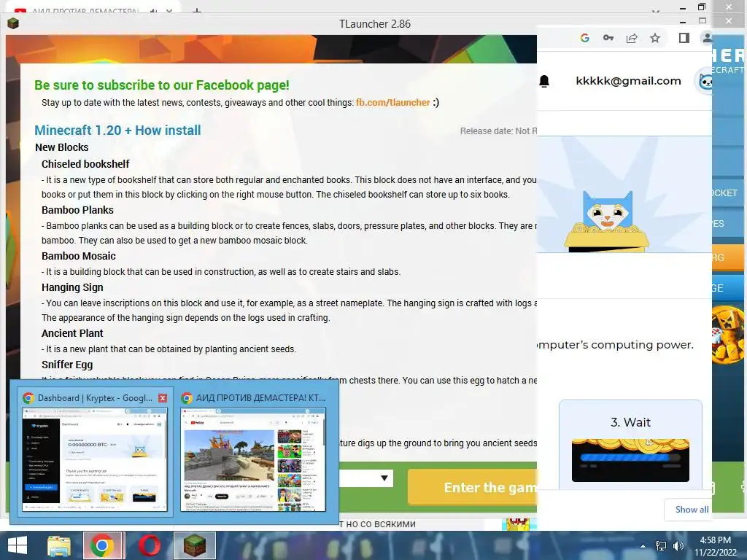Viewport: 747px width, 560px height.
Task: Open the password key icon in Chrome
Action: pyautogui.click(x=608, y=38)
